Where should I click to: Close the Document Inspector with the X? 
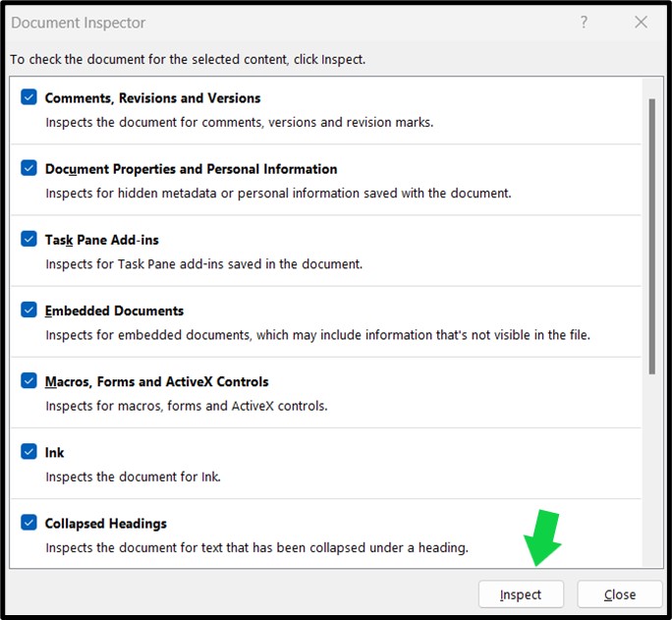point(642,22)
